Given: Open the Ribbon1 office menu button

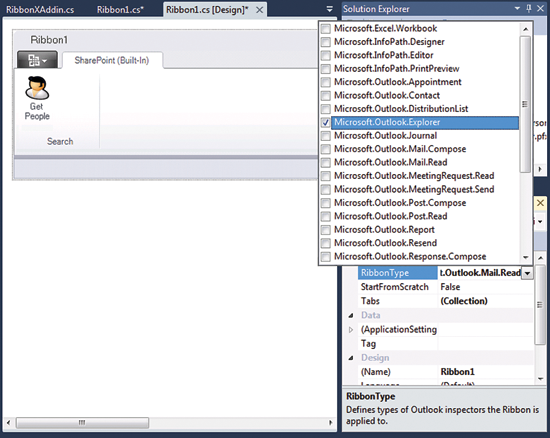Looking at the screenshot, I should click(x=37, y=60).
